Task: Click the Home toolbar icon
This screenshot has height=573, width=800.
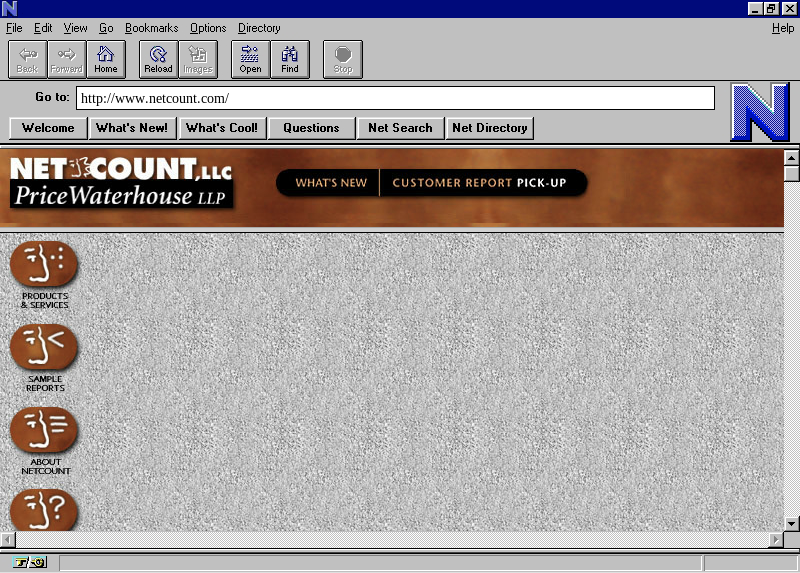Action: coord(106,59)
